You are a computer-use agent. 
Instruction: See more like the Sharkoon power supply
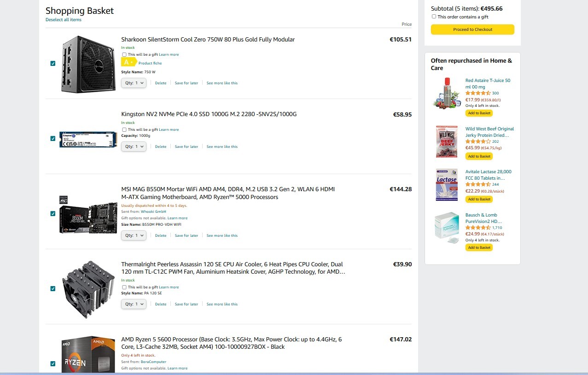222,83
